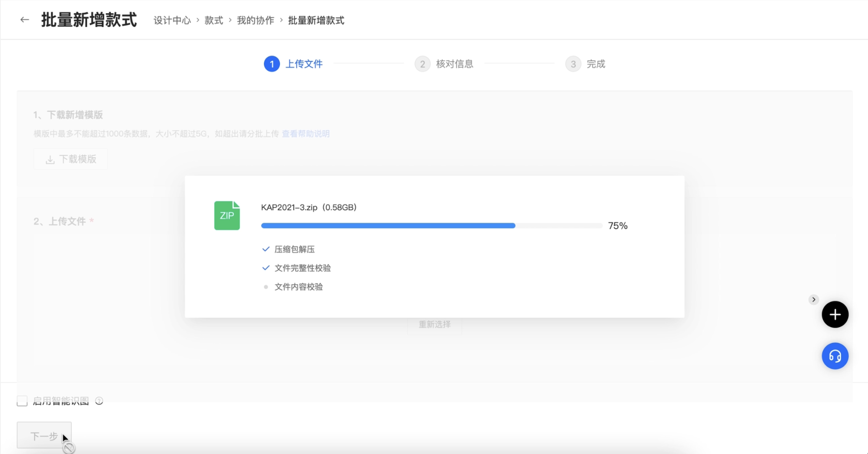Click the 文件内容校验 pending step
Screen dimensions: 868x454
click(x=298, y=287)
